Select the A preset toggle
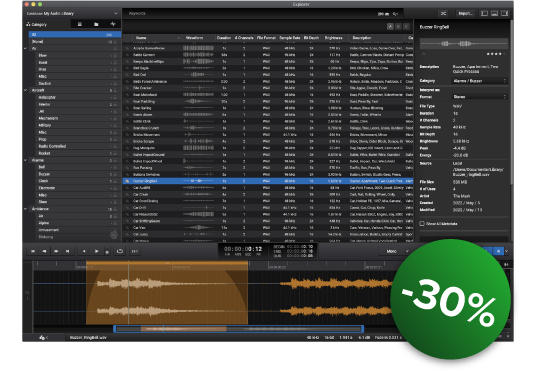Viewport: 536px width, 372px height. point(390,26)
